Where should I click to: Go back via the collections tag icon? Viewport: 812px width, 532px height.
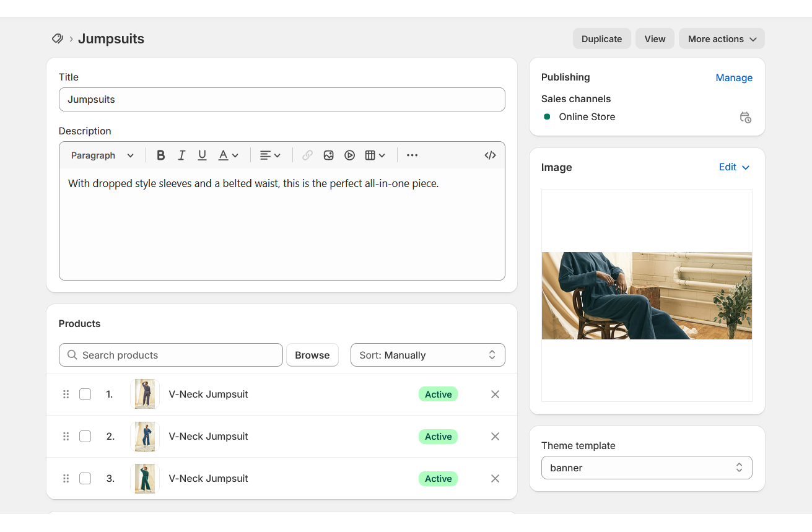click(x=57, y=38)
